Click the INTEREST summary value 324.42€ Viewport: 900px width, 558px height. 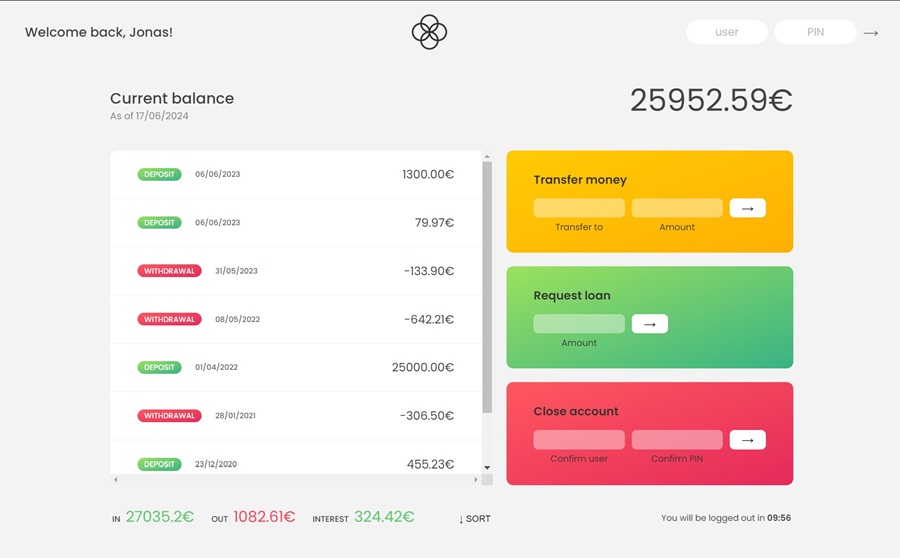click(384, 517)
